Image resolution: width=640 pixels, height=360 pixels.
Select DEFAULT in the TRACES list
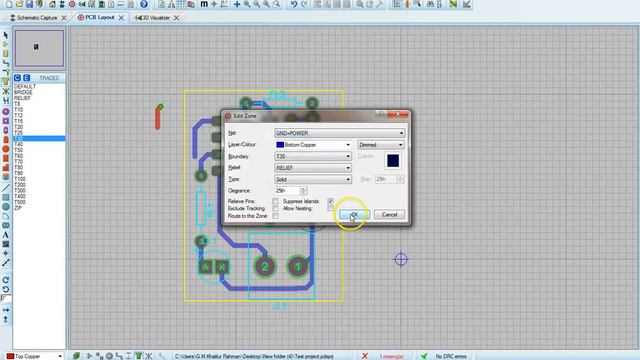(25, 87)
